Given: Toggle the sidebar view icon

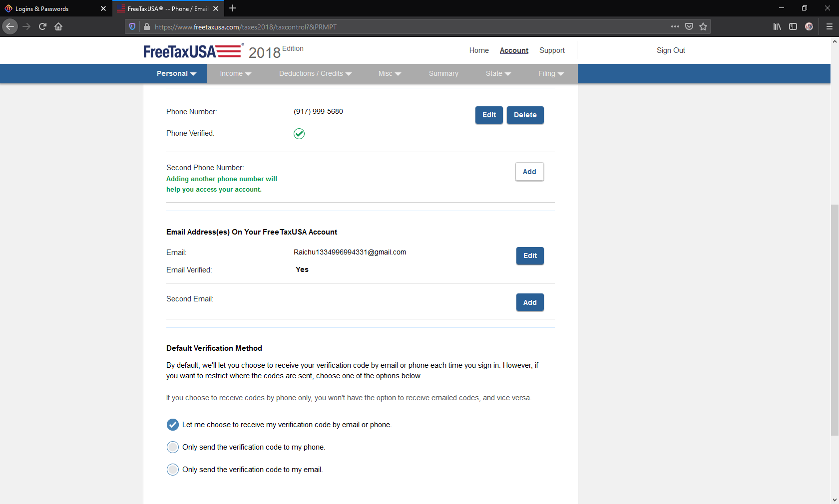Looking at the screenshot, I should pyautogui.click(x=793, y=26).
